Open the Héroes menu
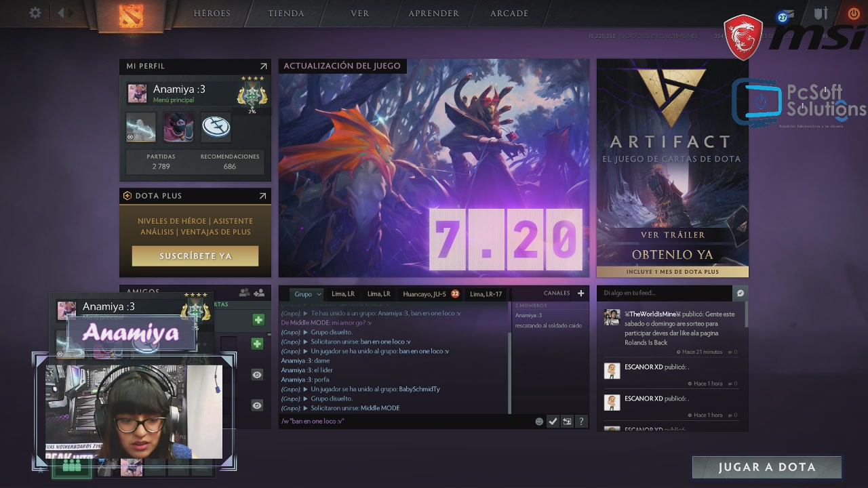Screen dimensions: 868x488 212,14
